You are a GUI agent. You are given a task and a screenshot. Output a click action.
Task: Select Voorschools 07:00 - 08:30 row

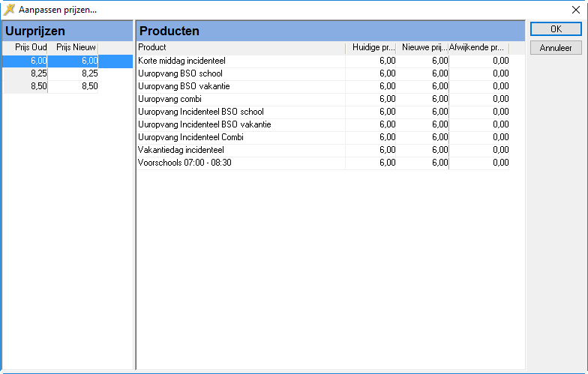point(185,163)
